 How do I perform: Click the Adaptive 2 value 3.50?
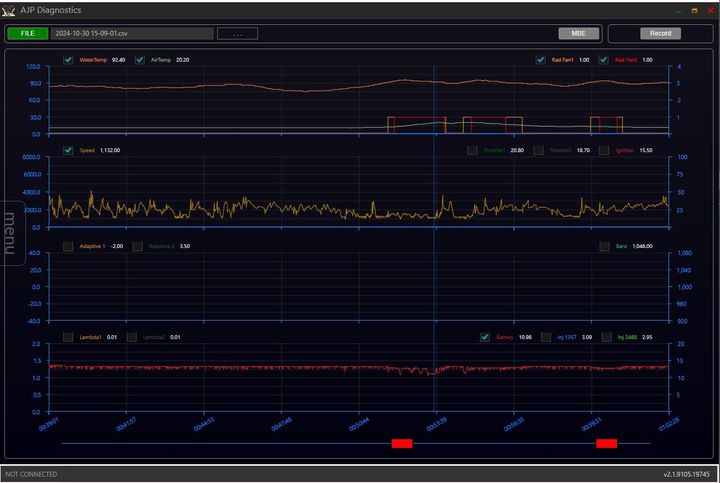185,247
